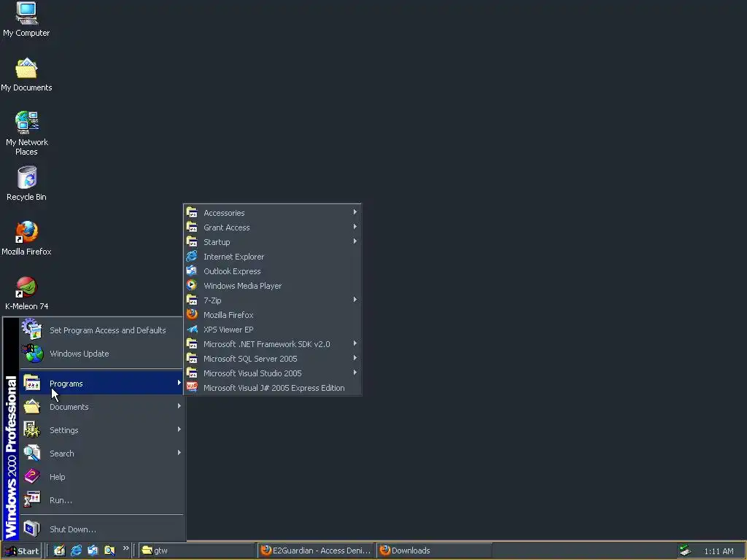This screenshot has height=560, width=747.
Task: Choose Shut Down... in Start menu
Action: click(x=101, y=529)
